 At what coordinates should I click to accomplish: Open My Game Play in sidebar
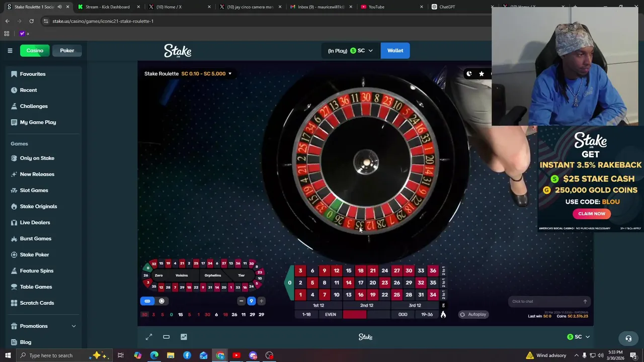pos(43,122)
